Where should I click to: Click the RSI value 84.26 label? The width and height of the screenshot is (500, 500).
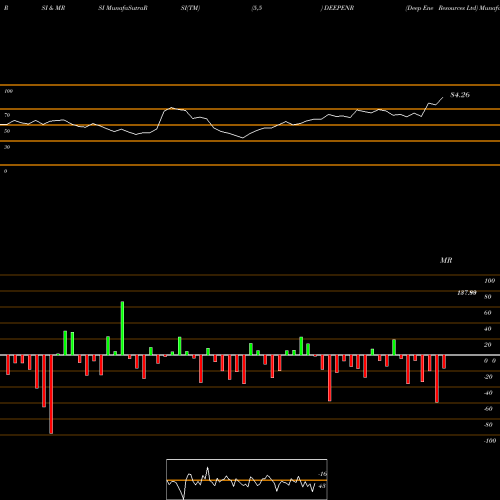(460, 95)
